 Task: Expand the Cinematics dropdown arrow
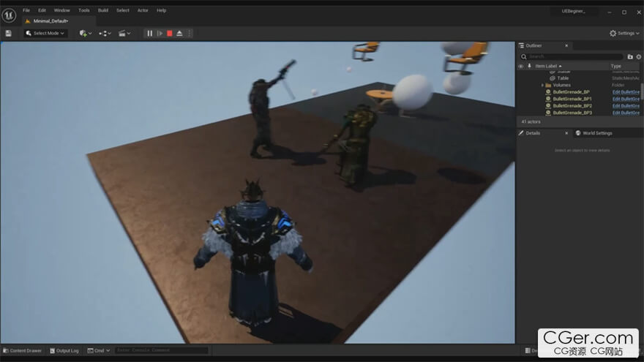point(129,33)
